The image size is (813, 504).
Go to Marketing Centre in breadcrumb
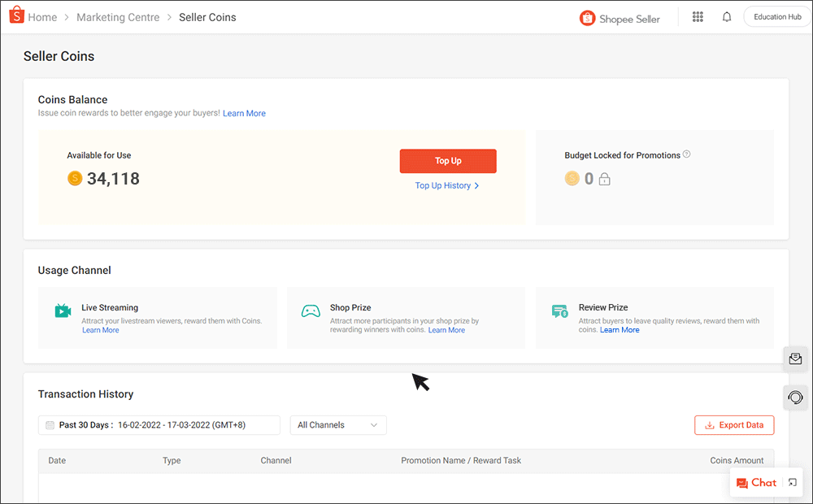coord(118,17)
